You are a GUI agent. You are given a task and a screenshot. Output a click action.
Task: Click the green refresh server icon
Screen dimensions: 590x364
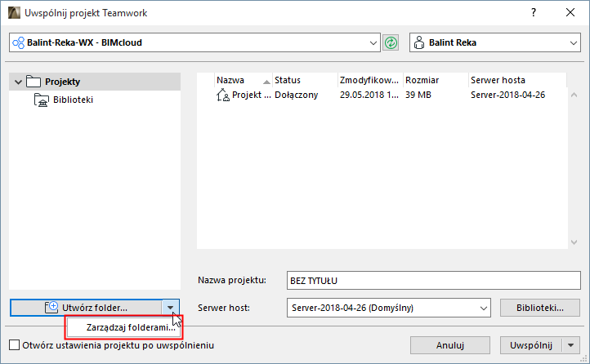pos(391,42)
